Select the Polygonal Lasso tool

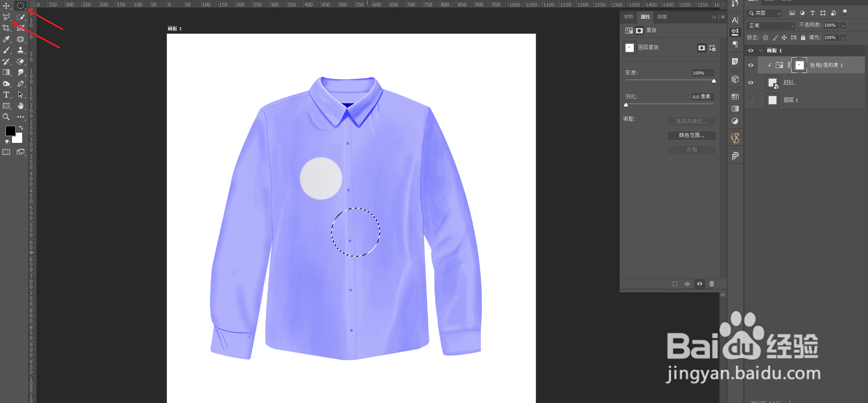(x=6, y=17)
